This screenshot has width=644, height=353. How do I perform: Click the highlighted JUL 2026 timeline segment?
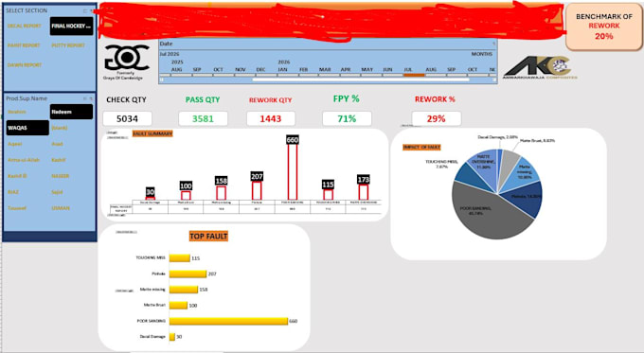coord(414,75)
